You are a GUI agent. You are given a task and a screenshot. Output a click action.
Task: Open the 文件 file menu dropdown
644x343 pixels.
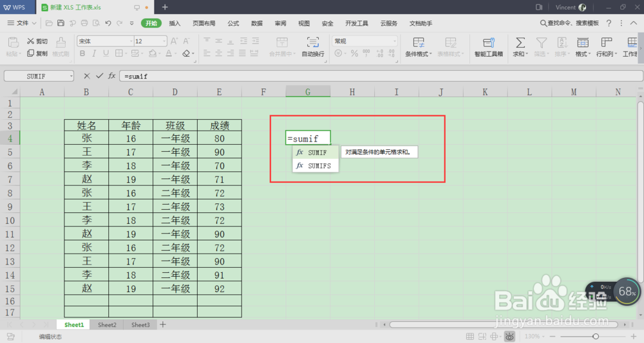(22, 23)
